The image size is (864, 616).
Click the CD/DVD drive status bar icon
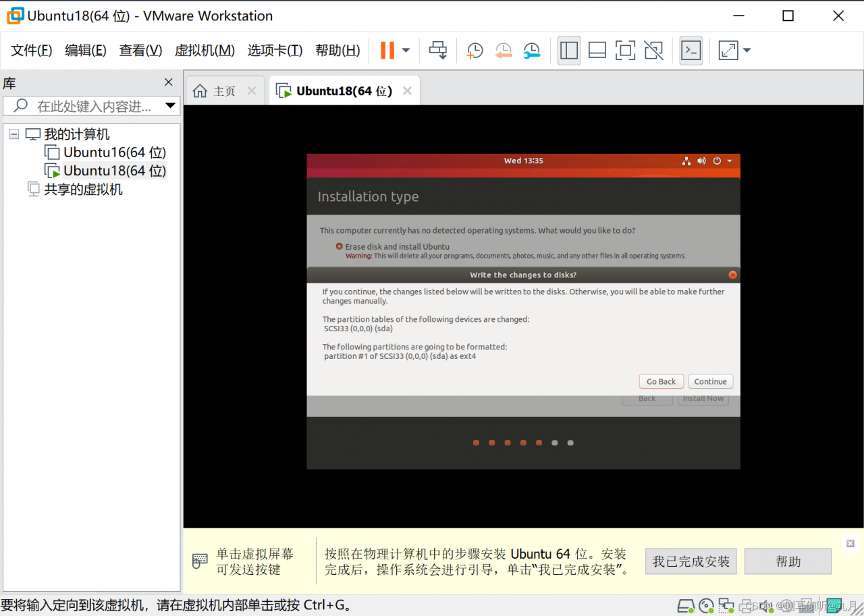click(x=706, y=605)
